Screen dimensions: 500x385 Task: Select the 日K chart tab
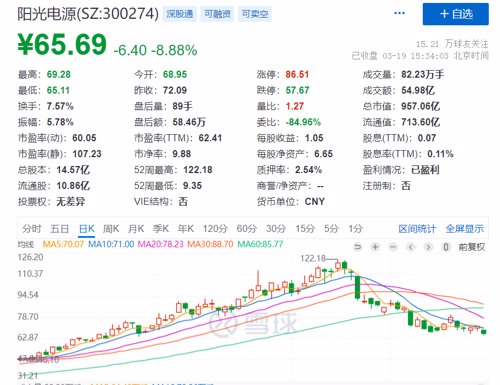pos(87,229)
